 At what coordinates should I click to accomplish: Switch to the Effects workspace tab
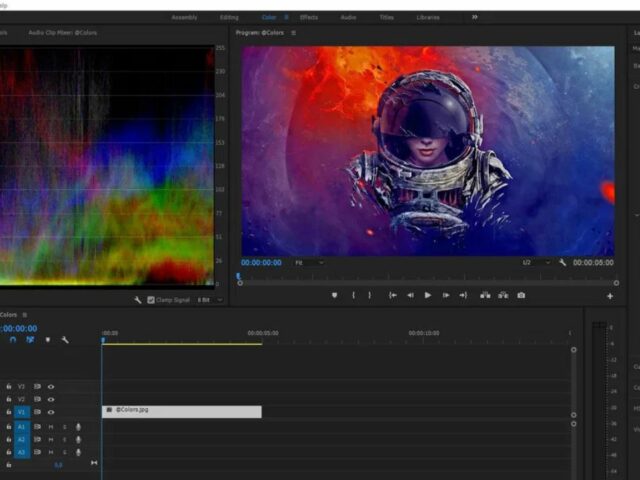(x=309, y=17)
